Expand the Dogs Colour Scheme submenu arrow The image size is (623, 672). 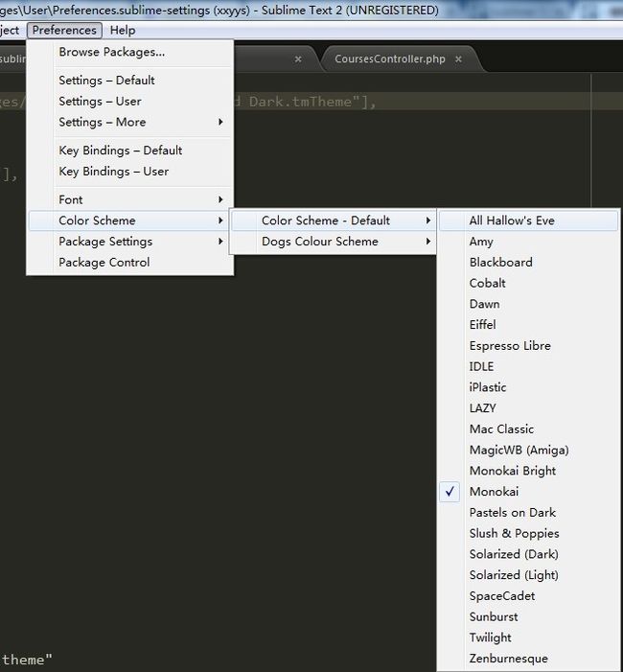coord(427,242)
